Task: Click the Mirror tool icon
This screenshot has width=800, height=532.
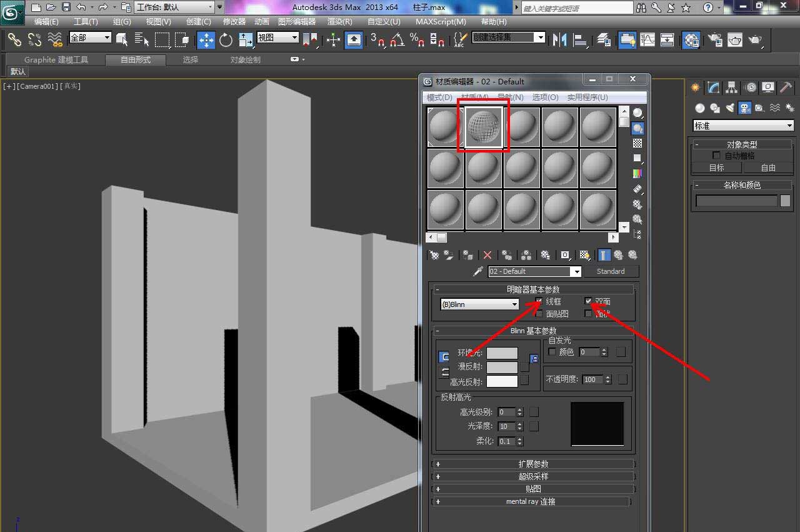Action: point(559,40)
